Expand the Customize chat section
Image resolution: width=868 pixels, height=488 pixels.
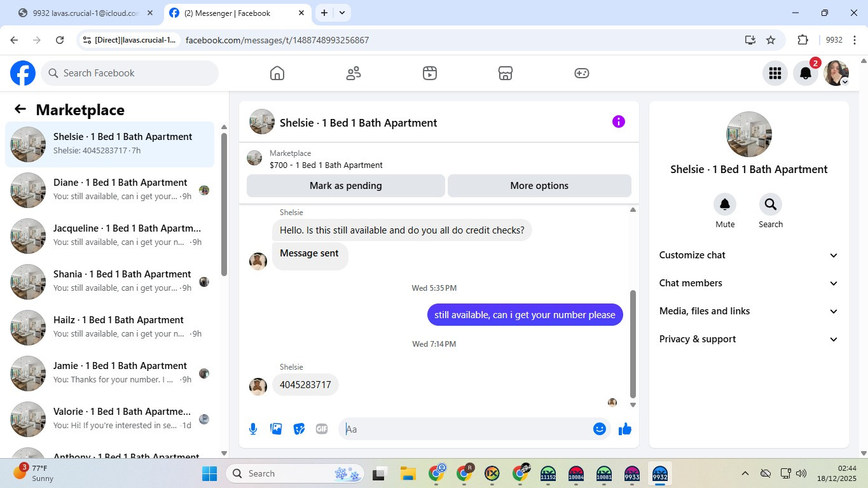point(749,255)
